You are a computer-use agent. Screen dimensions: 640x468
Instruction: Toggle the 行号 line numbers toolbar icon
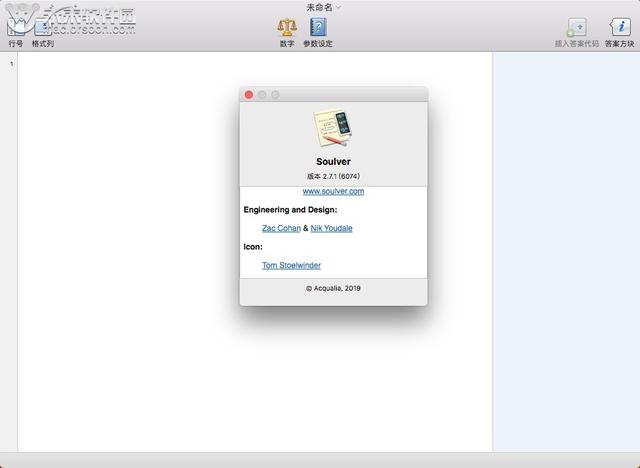16,28
